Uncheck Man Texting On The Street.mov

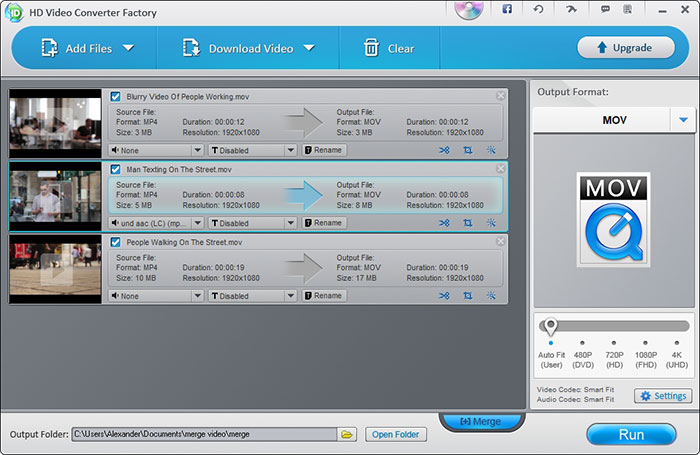[x=116, y=169]
